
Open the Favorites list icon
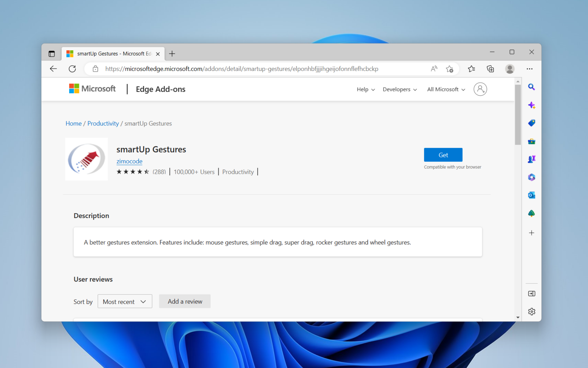(x=471, y=69)
